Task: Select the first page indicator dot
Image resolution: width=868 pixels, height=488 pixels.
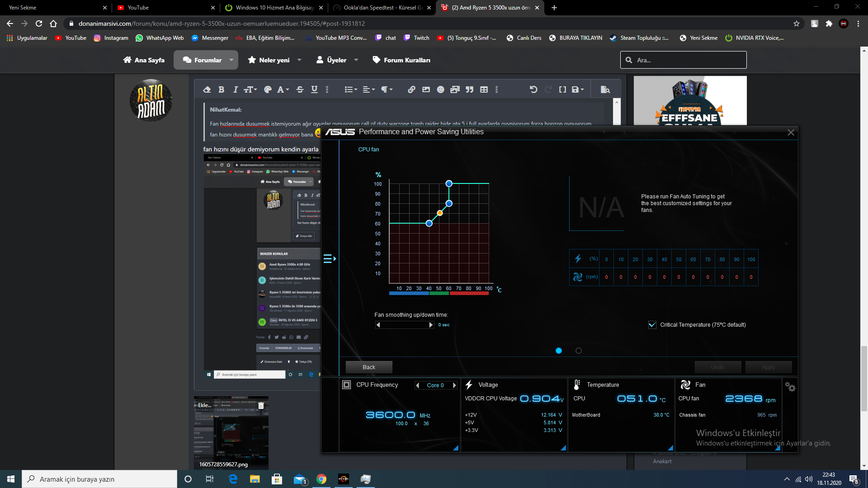Action: (559, 351)
